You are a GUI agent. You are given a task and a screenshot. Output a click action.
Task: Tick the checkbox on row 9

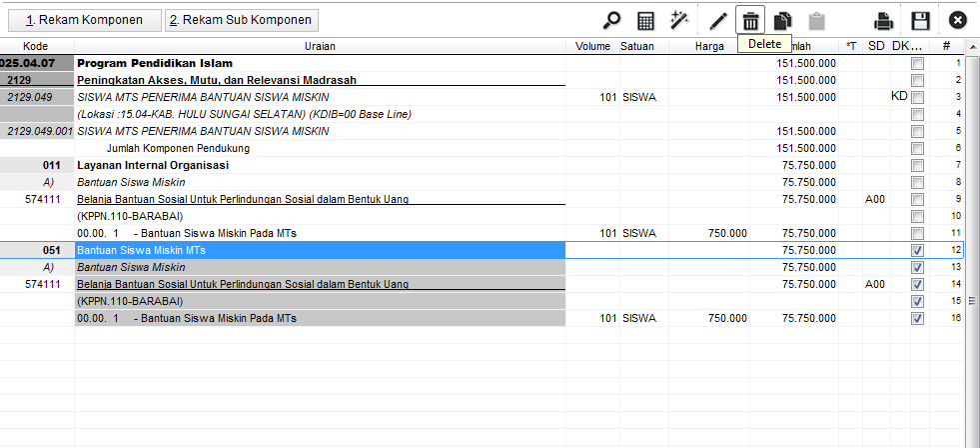tap(917, 199)
